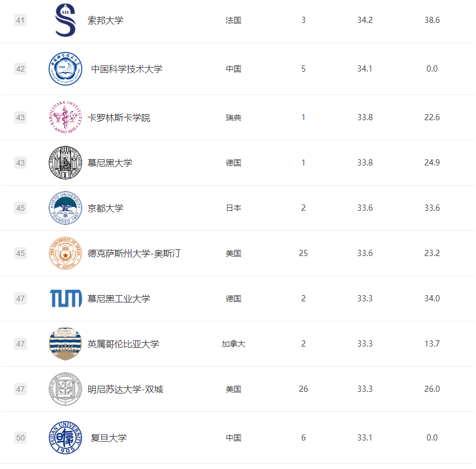Viewport: 476px width, 469px height.
Task: Click the University of Minnesota seal
Action: coord(65,389)
